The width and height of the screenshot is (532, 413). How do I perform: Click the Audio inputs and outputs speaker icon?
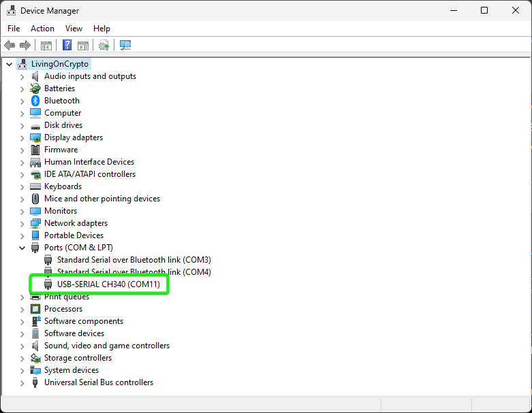coord(35,76)
